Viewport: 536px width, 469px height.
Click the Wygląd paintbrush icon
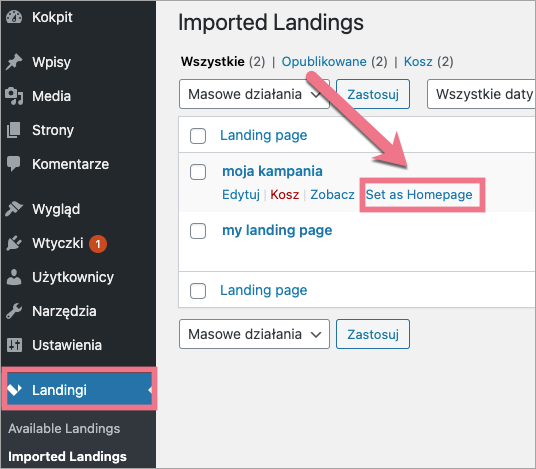[14, 209]
